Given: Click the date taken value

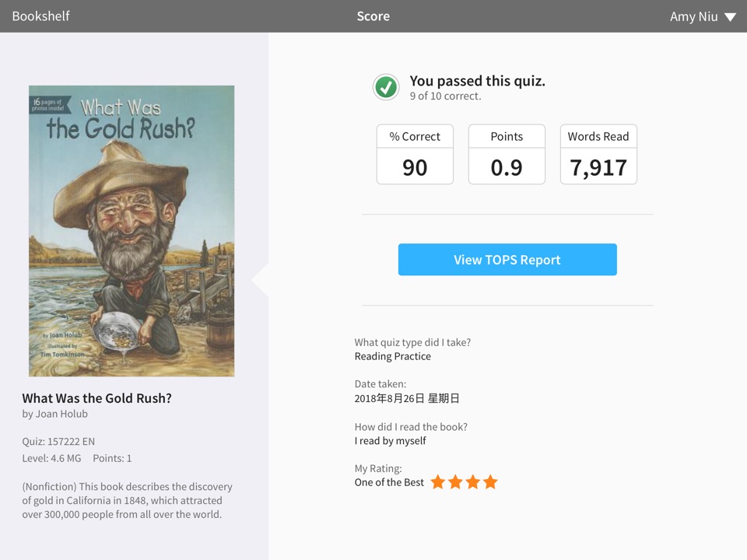Looking at the screenshot, I should [407, 398].
